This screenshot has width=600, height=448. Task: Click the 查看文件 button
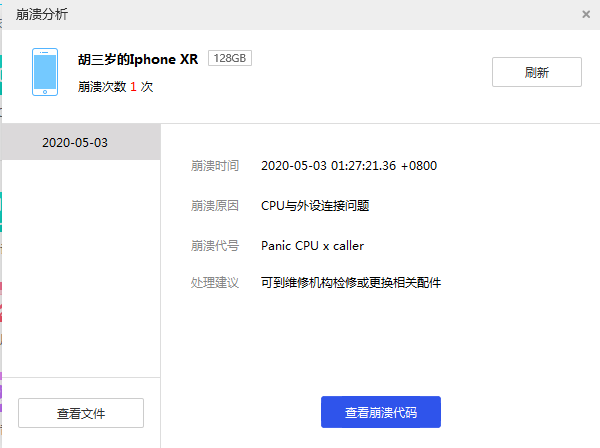pos(81,413)
